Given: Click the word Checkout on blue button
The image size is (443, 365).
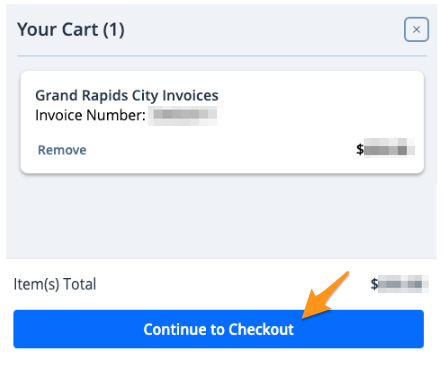Looking at the screenshot, I should 261,329.
